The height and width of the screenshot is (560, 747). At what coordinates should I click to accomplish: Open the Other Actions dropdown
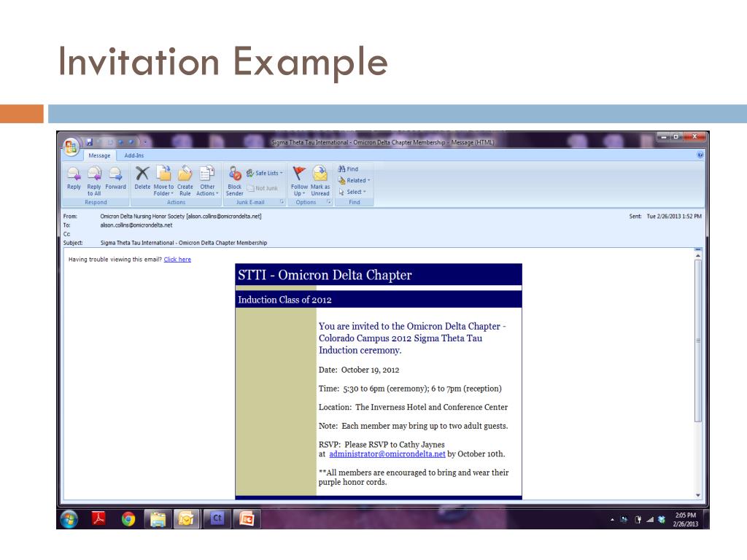(x=207, y=181)
